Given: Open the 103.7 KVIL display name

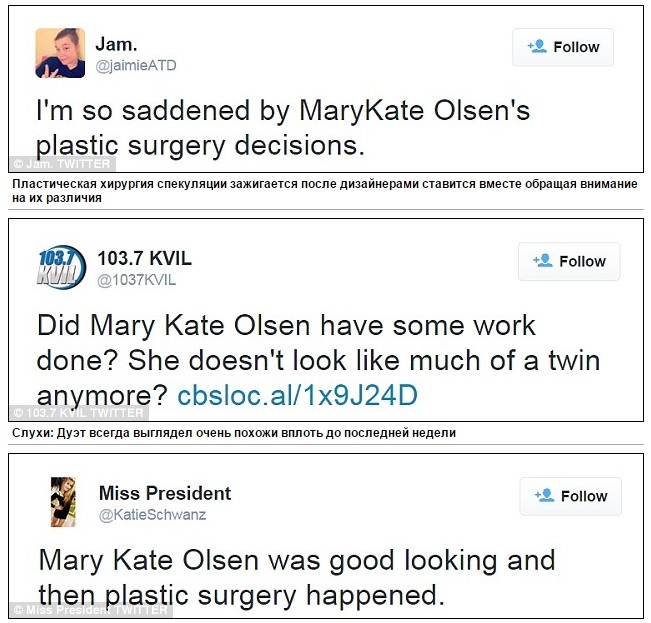Looking at the screenshot, I should point(144,259).
